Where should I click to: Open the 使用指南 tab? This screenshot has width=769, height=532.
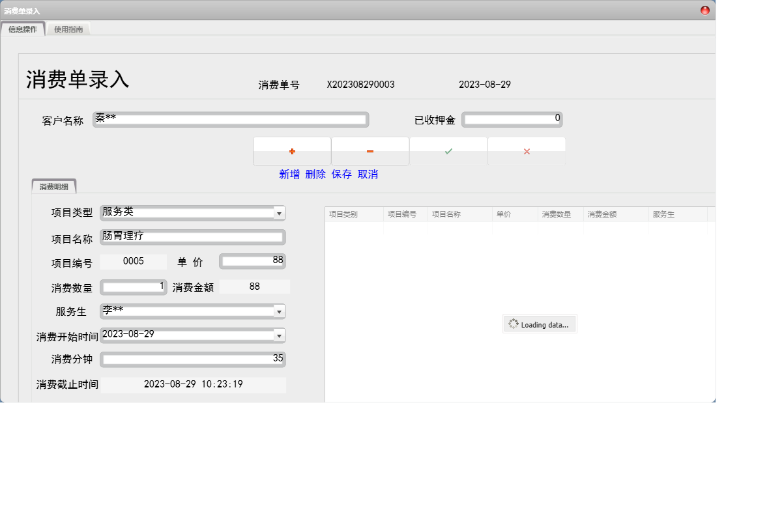[x=68, y=29]
